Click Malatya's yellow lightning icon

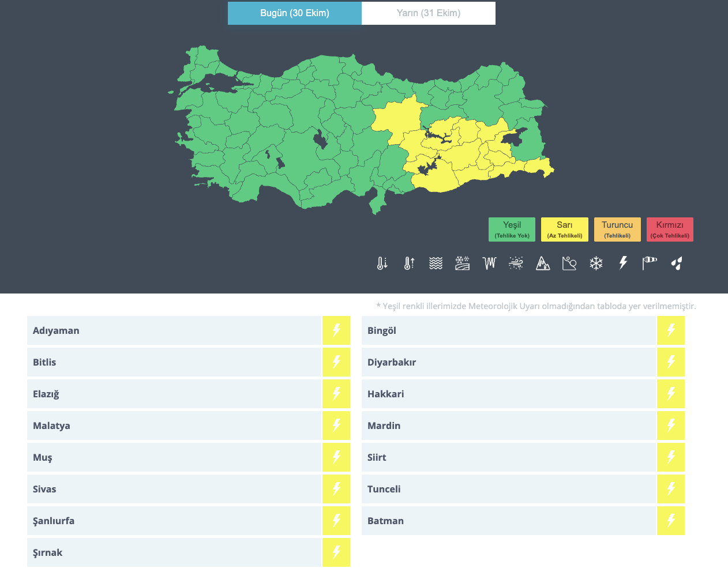point(336,426)
